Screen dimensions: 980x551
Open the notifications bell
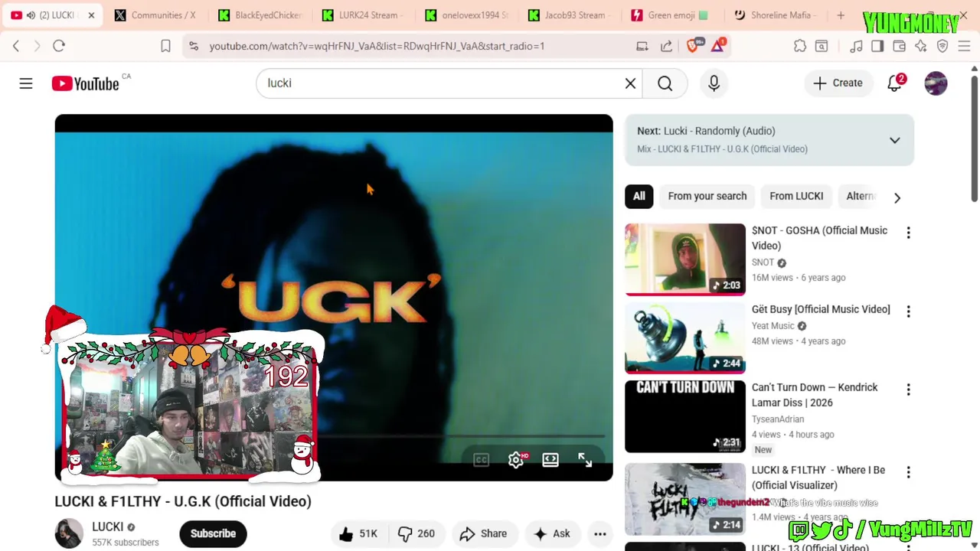894,83
